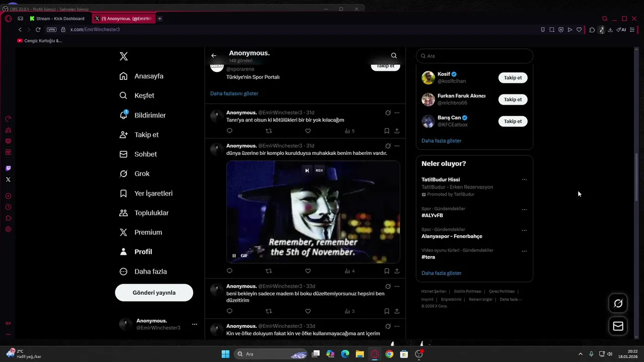
Task: Open Yer İşaretleri bookmarks
Action: coord(146,194)
